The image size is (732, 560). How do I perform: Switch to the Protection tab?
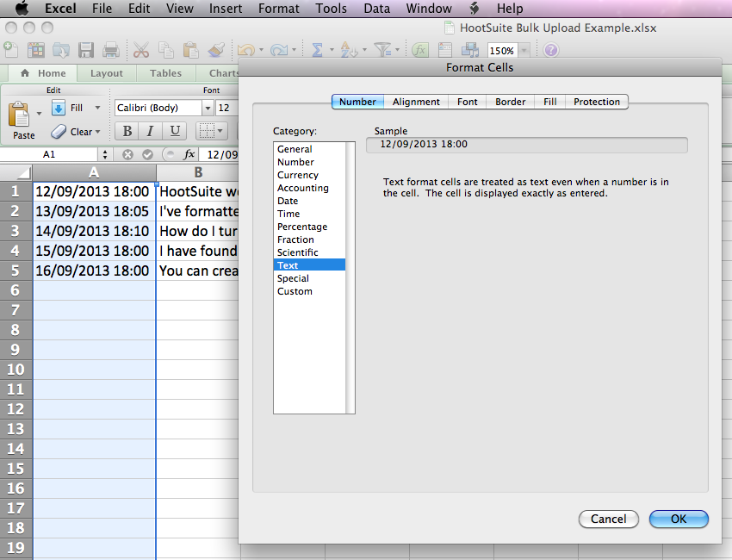point(597,102)
